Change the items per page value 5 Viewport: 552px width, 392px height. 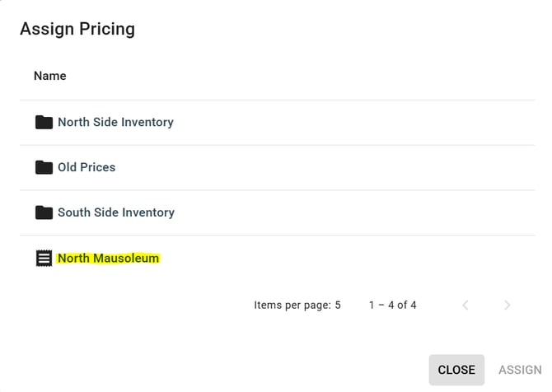[x=338, y=305]
